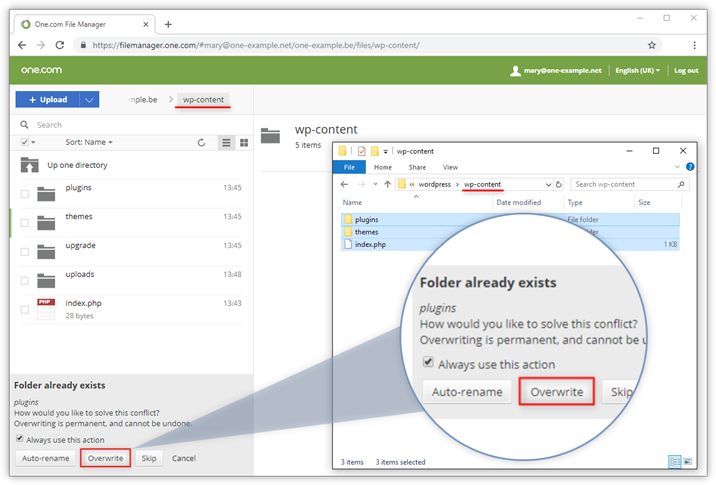Expand the Explorer ribbon chevron
This screenshot has width=716, height=485.
pos(677,167)
